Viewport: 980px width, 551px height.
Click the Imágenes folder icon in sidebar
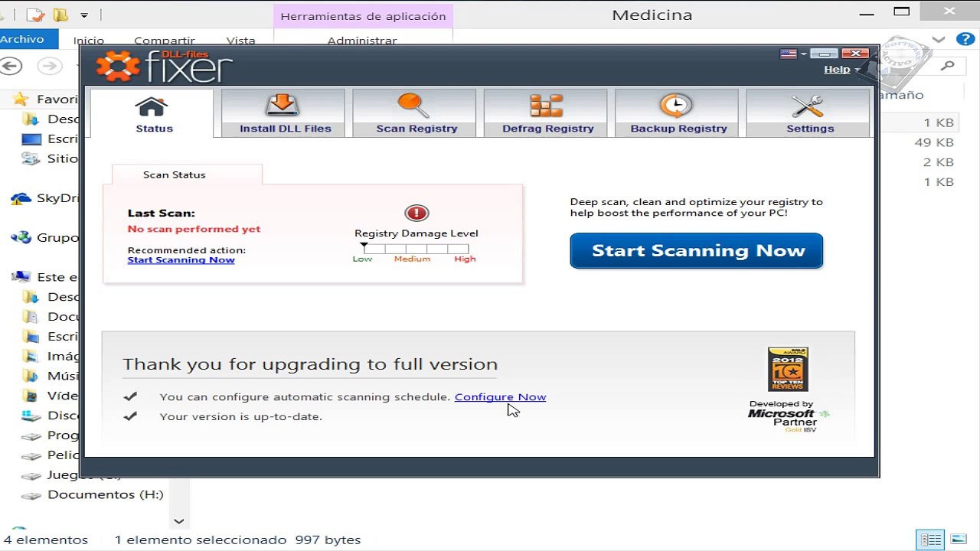(x=31, y=357)
